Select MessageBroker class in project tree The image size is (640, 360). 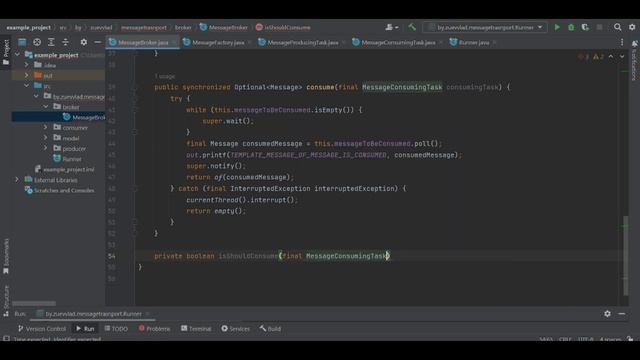84,117
